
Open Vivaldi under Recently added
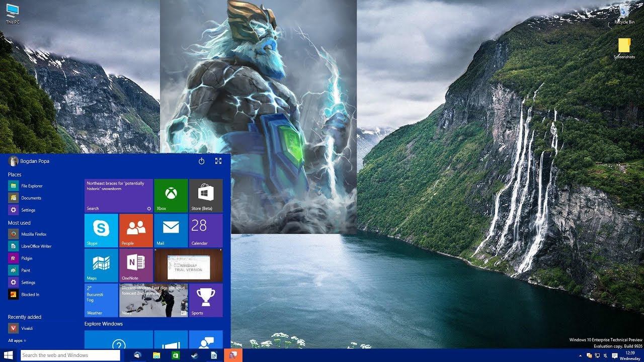pyautogui.click(x=21, y=328)
